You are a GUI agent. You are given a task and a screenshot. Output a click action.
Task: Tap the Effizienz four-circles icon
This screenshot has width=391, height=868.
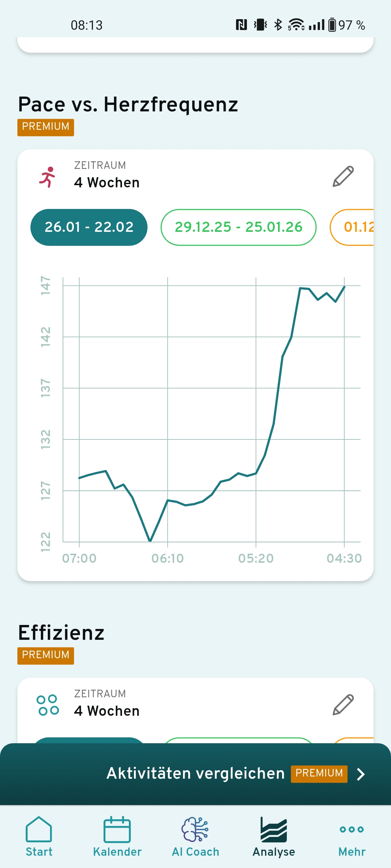pos(48,705)
